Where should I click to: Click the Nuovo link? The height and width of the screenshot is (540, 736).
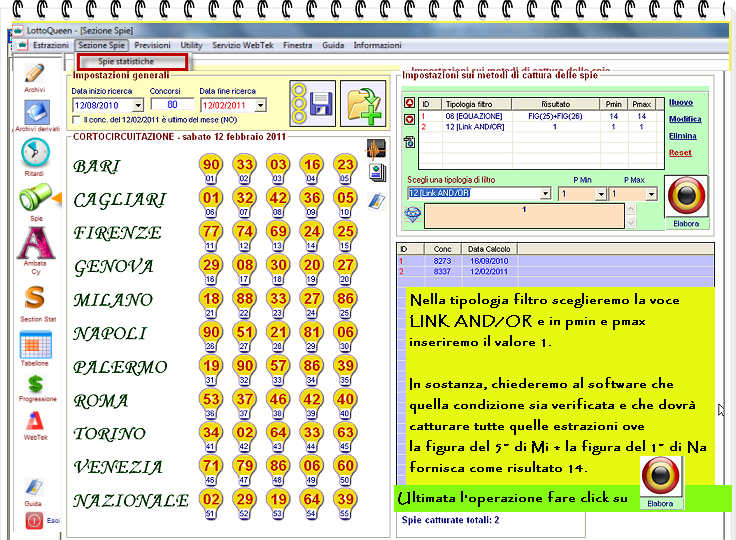[681, 102]
